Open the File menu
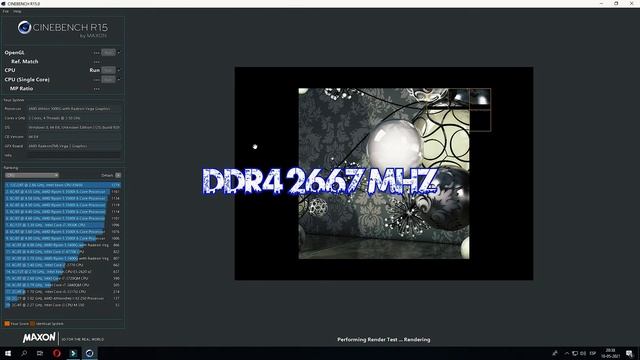This screenshot has height=360, width=640. (x=5, y=11)
